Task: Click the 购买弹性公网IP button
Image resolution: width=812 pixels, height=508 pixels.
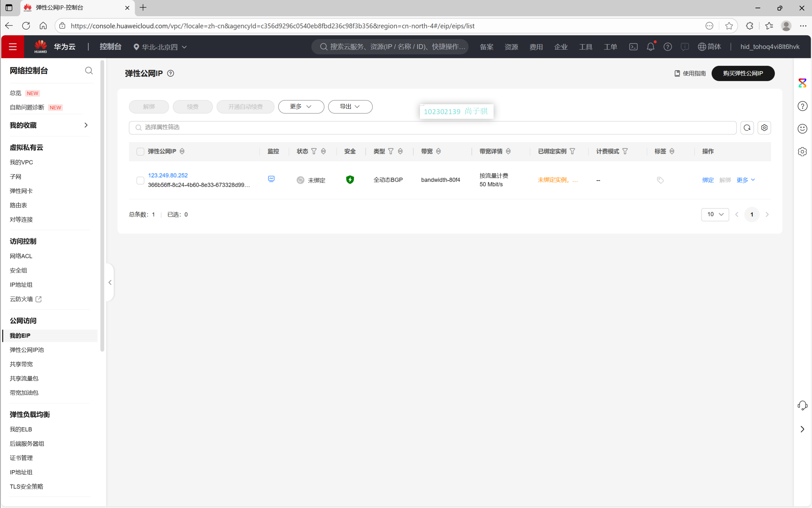Action: (742, 73)
